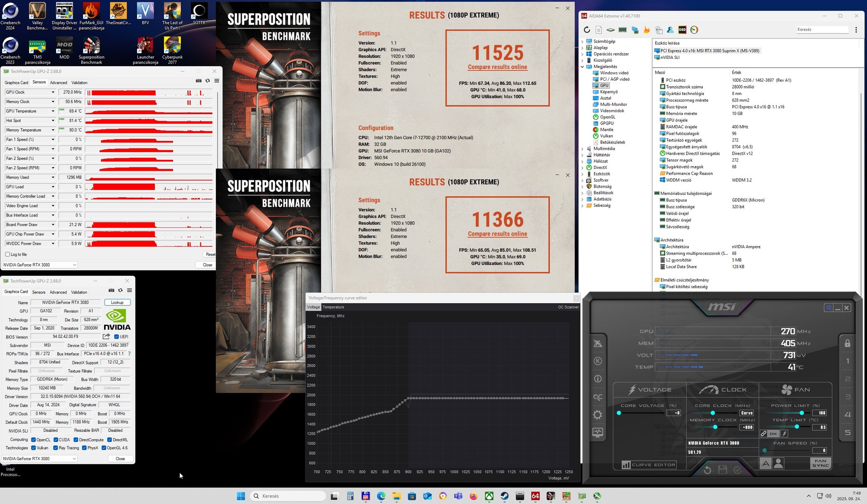
Task: Open the Afterburner hardware monitor icon
Action: coord(598,432)
